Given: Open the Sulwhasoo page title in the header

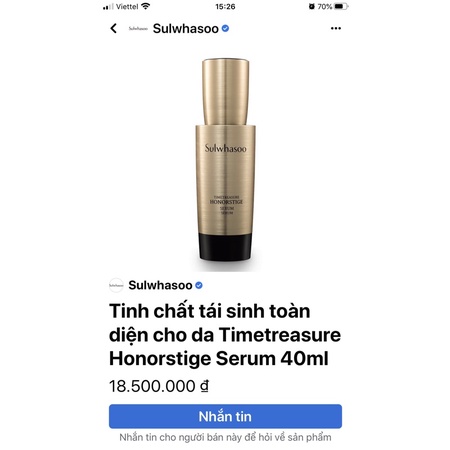Looking at the screenshot, I should pos(186,29).
